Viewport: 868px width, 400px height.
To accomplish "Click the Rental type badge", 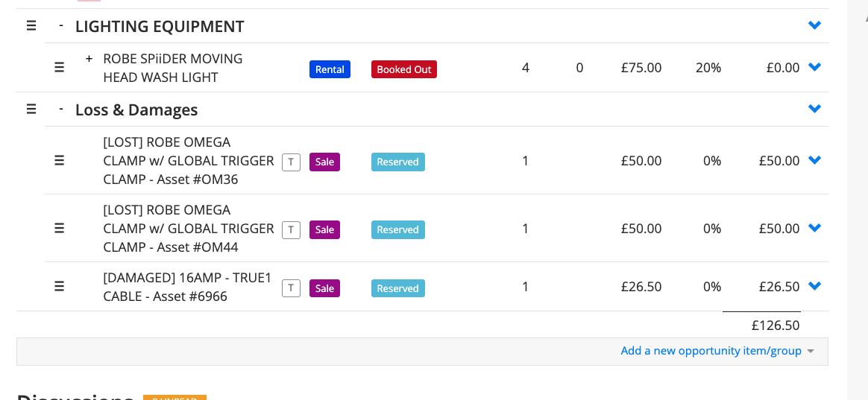I will [330, 69].
